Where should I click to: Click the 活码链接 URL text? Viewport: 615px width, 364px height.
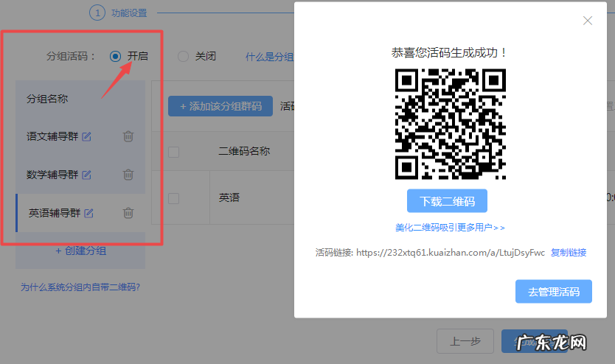coord(451,253)
